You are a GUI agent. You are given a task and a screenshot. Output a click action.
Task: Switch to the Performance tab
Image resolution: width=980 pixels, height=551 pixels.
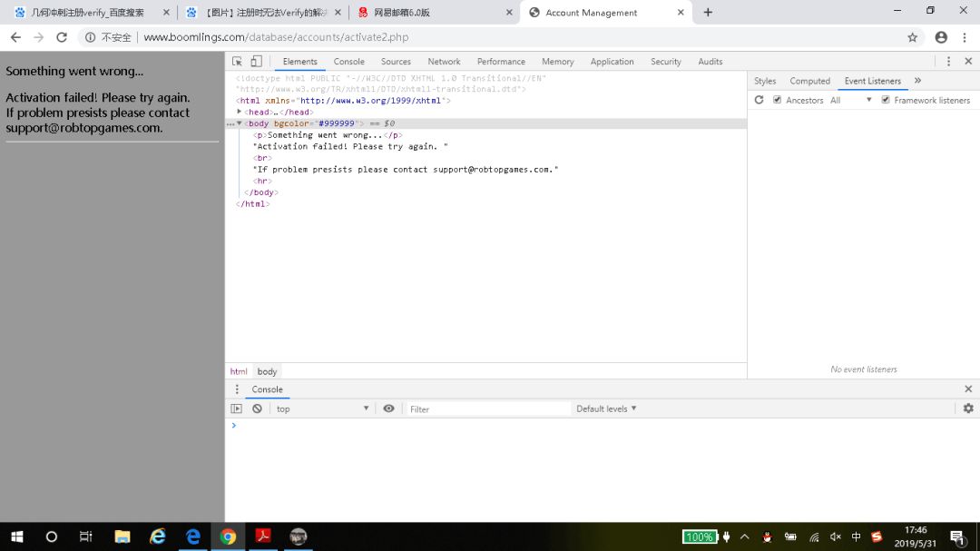tap(501, 62)
